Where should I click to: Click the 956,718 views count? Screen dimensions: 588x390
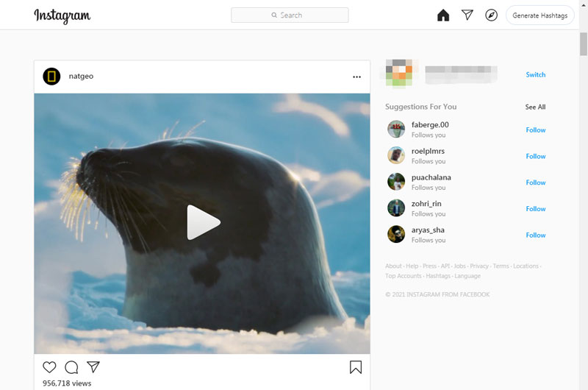[x=67, y=383]
